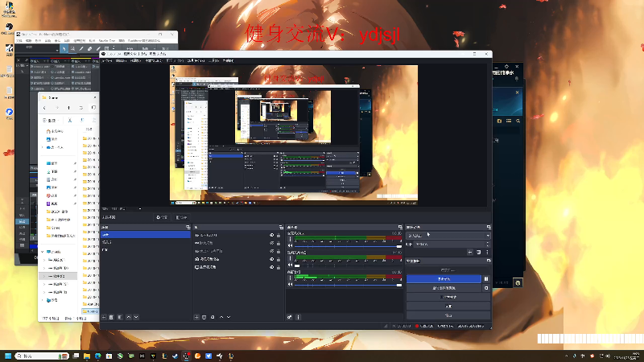Expand first drive under This PC
The height and width of the screenshot is (362, 644).
point(44,260)
